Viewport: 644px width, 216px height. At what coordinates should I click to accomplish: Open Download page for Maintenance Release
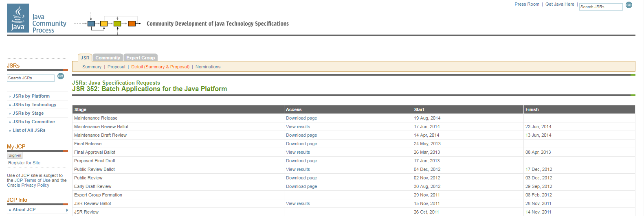click(301, 118)
